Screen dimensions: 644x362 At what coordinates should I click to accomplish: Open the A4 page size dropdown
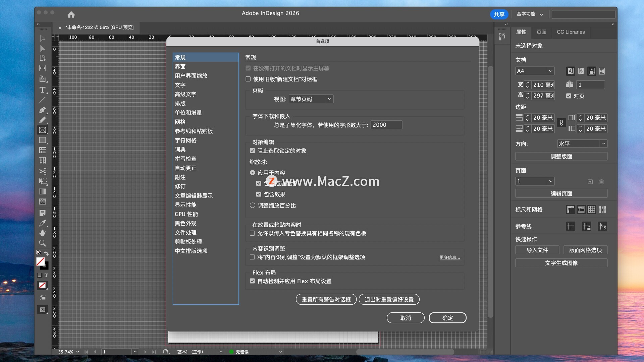(x=550, y=71)
